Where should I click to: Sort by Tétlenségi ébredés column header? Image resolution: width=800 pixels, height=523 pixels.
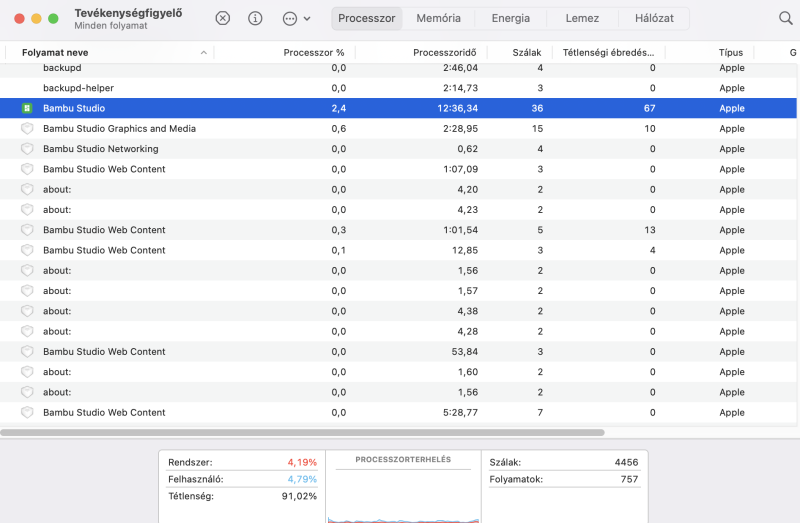[x=608, y=53]
